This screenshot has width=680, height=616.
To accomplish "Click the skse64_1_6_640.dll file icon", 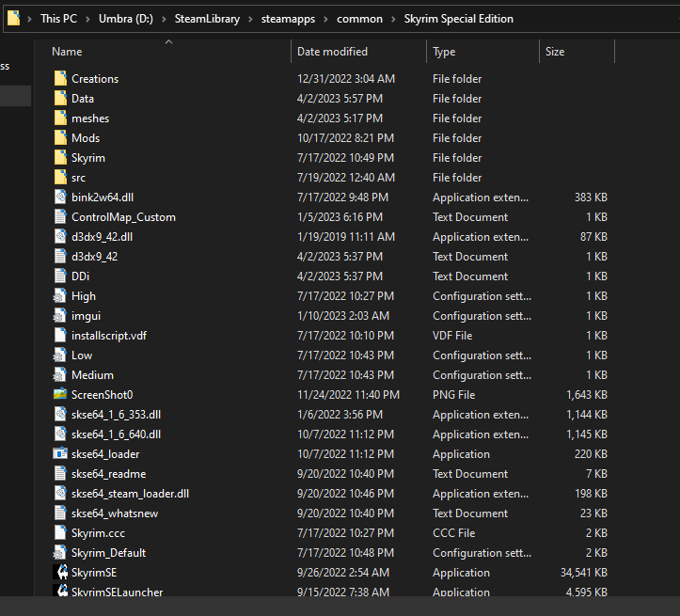I will [x=60, y=434].
